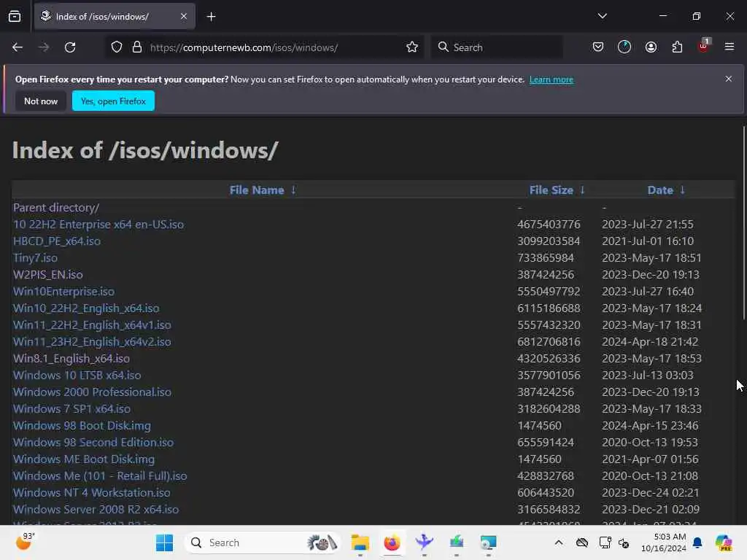Open a new tab
The height and width of the screenshot is (560, 747).
coord(211,17)
